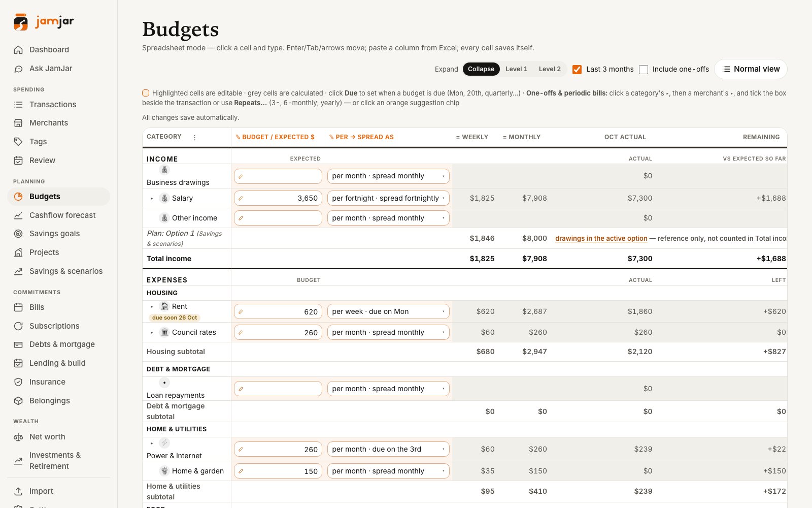Viewport: 812px width, 508px height.
Task: Select the Level 2 view option
Action: [x=550, y=69]
